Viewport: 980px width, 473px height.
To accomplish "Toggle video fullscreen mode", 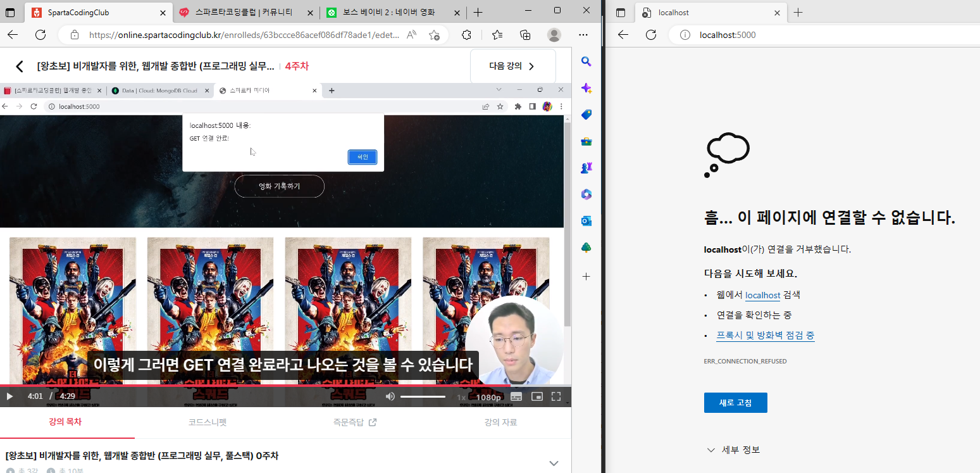I will pos(557,397).
